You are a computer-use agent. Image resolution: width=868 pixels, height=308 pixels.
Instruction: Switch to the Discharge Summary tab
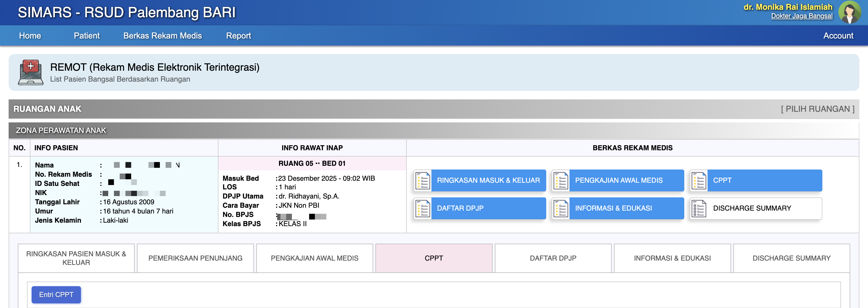pyautogui.click(x=791, y=258)
